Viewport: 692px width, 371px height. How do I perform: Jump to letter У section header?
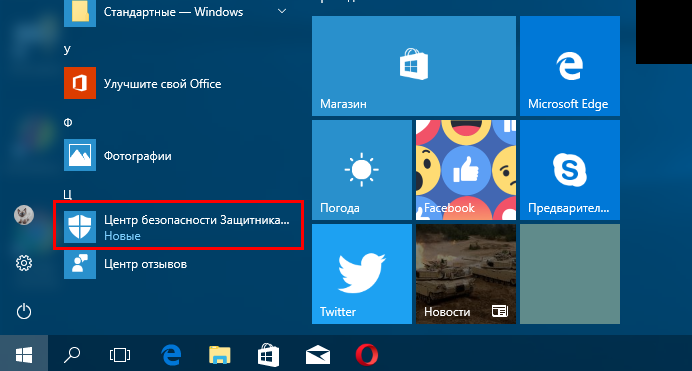67,50
